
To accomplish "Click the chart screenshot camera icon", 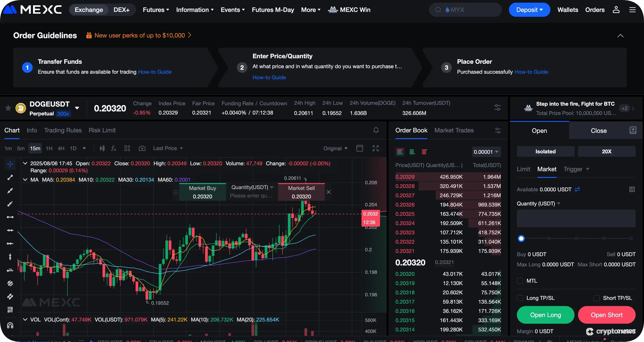I will click(142, 148).
